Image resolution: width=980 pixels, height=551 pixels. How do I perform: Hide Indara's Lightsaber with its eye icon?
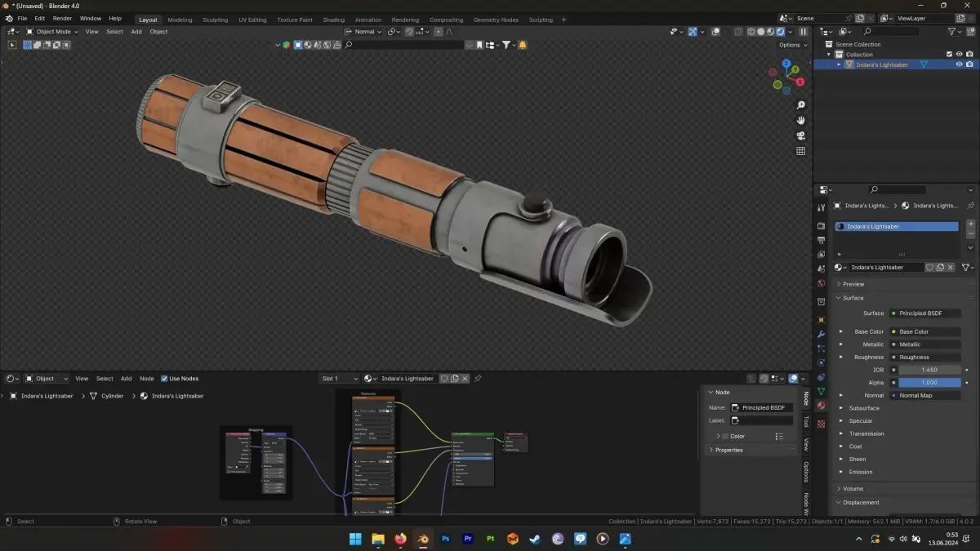click(x=960, y=64)
